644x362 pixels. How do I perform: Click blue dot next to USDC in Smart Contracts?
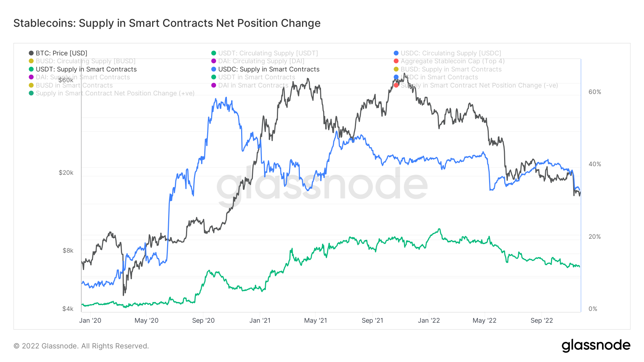[396, 77]
